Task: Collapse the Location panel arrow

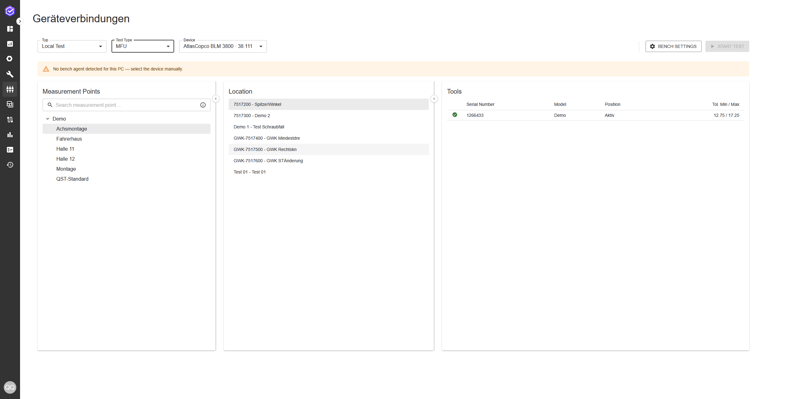Action: (x=434, y=98)
